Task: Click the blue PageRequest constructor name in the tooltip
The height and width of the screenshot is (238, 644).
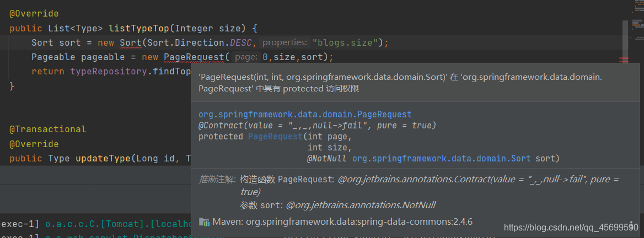Action: coord(275,136)
